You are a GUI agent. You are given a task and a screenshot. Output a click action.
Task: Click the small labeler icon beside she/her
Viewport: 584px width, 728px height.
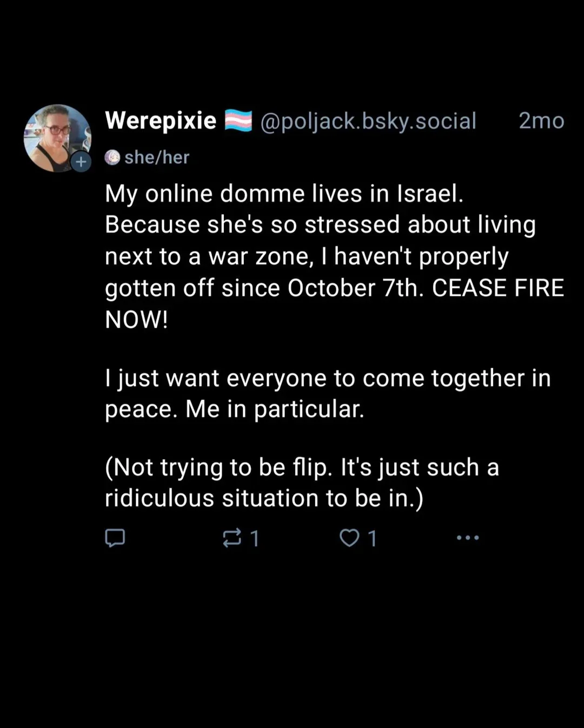click(112, 157)
